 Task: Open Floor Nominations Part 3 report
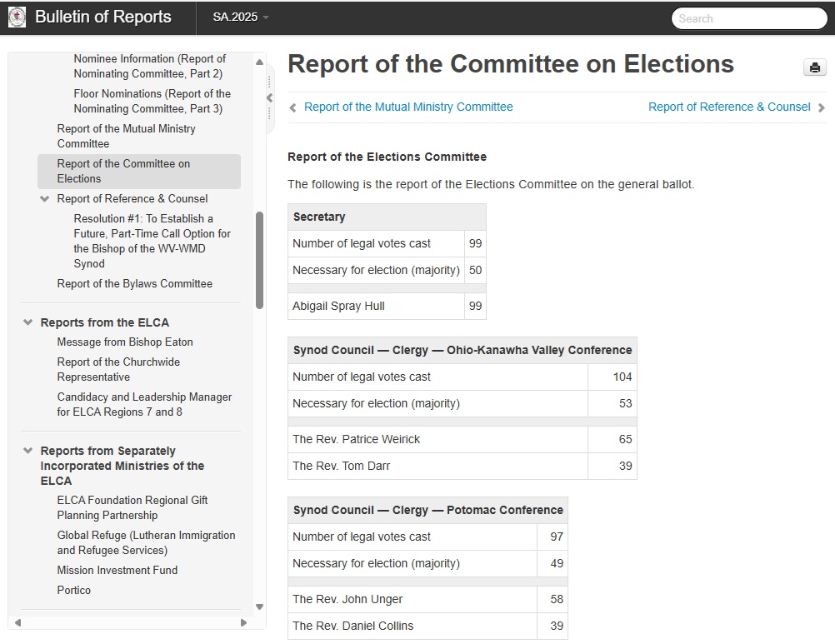pos(152,101)
